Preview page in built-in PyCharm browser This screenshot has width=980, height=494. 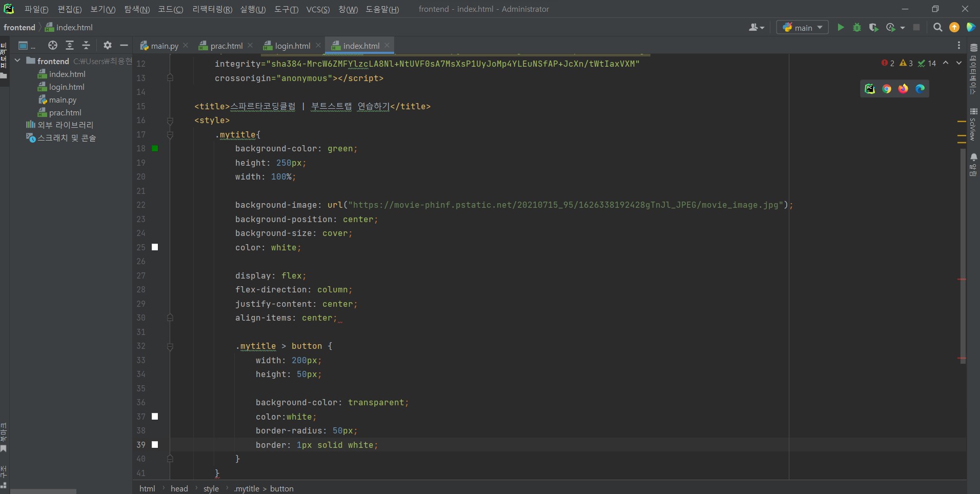(870, 89)
